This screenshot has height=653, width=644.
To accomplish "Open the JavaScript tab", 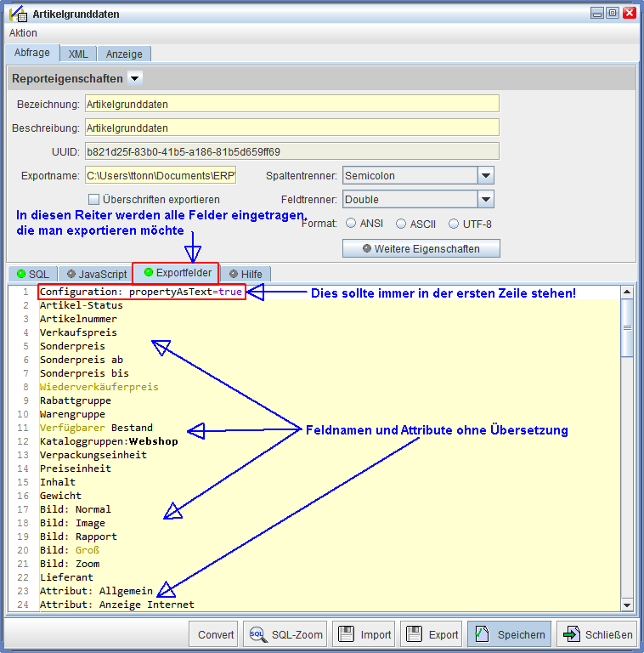I will 96,274.
